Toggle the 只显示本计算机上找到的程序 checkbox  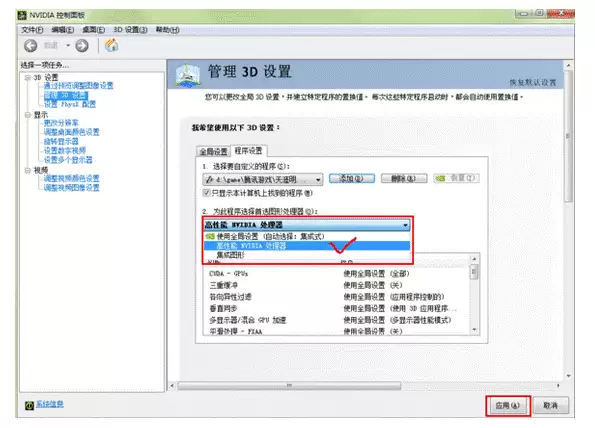(x=206, y=193)
